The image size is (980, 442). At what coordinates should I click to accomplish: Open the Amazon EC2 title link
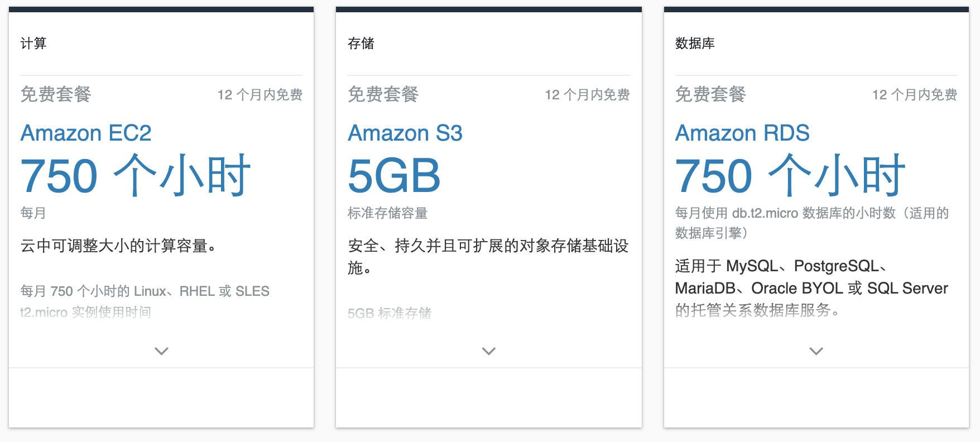click(86, 133)
